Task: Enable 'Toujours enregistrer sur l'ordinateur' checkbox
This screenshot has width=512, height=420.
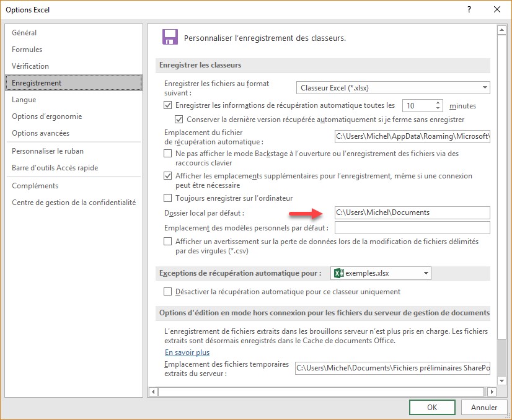Action: (168, 198)
